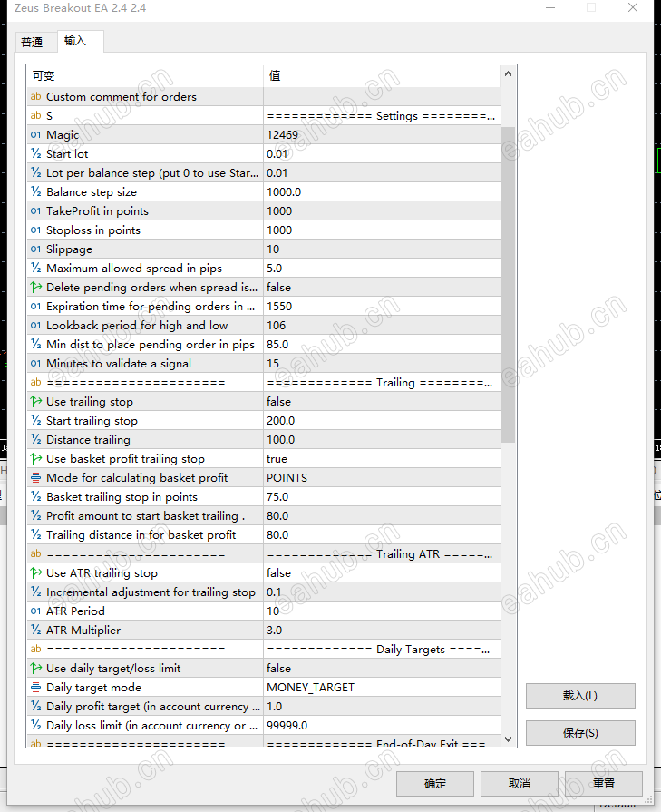661x812 pixels.
Task: Click the icon beside Minutes to validate a signal
Action: coord(35,364)
